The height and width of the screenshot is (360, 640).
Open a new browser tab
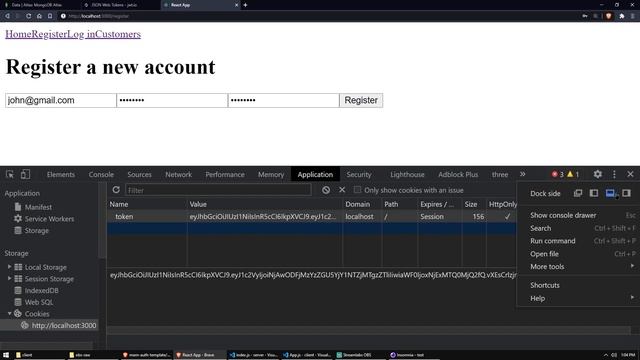point(245,5)
